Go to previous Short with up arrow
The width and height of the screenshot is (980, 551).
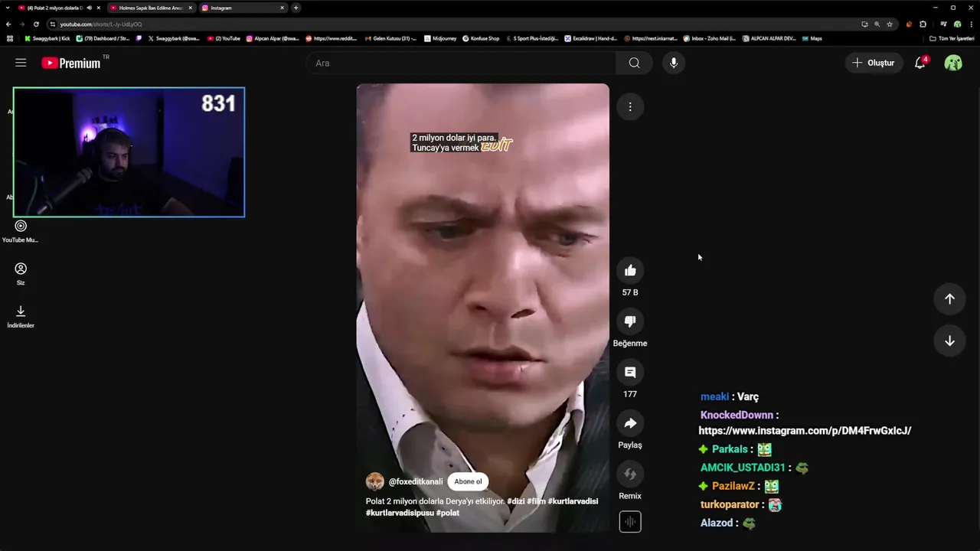point(949,299)
